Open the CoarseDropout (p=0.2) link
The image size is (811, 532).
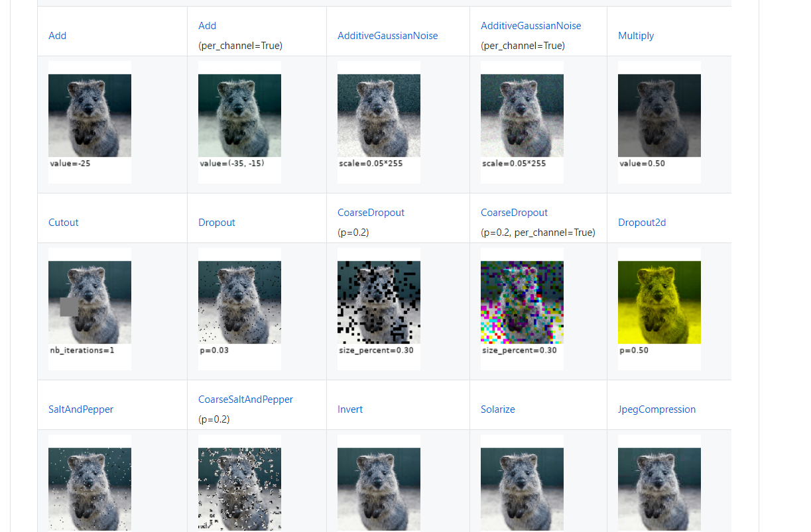371,213
